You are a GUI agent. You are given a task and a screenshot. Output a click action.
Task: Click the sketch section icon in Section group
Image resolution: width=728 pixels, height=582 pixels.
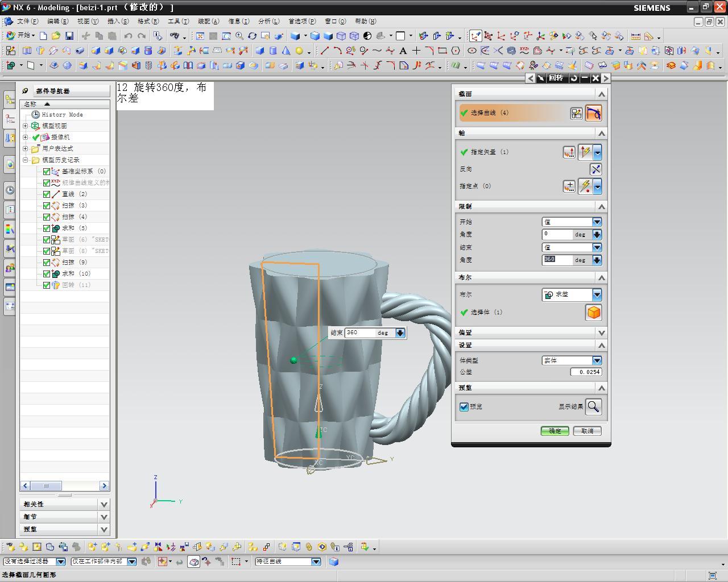click(576, 113)
